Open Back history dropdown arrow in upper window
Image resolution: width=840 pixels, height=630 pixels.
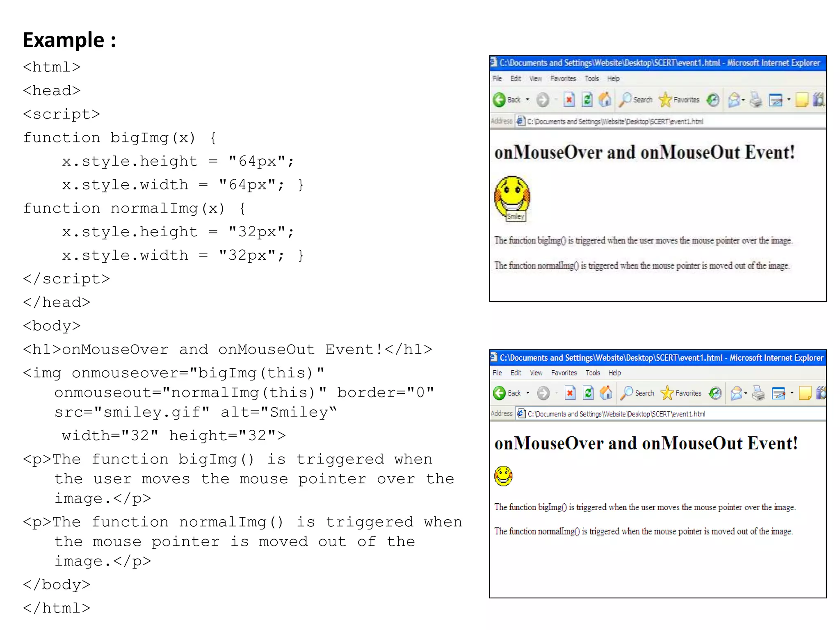(x=527, y=100)
